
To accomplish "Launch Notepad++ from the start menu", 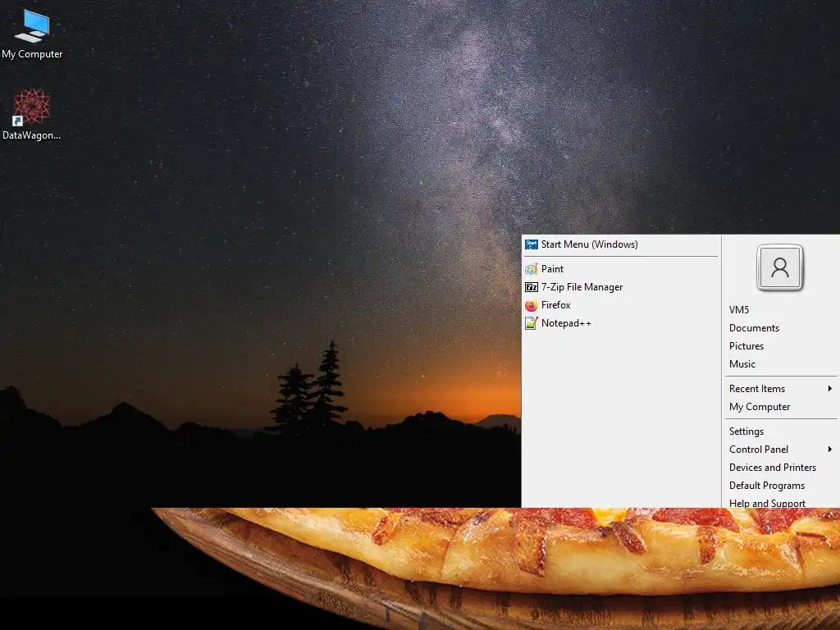I will [x=621, y=323].
